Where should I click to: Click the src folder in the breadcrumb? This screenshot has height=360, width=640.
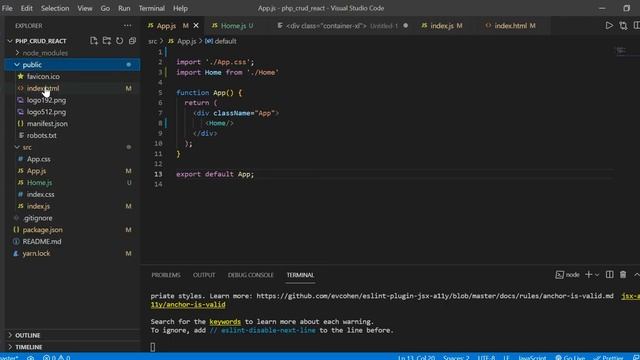coord(153,41)
